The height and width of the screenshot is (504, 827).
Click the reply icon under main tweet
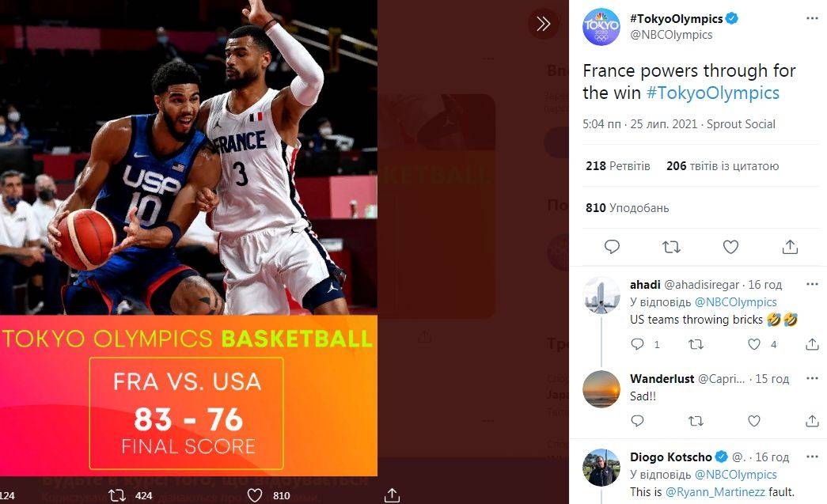(612, 247)
